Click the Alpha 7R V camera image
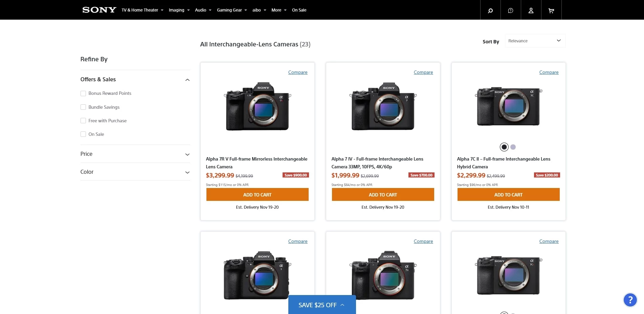The image size is (644, 314). 257,106
